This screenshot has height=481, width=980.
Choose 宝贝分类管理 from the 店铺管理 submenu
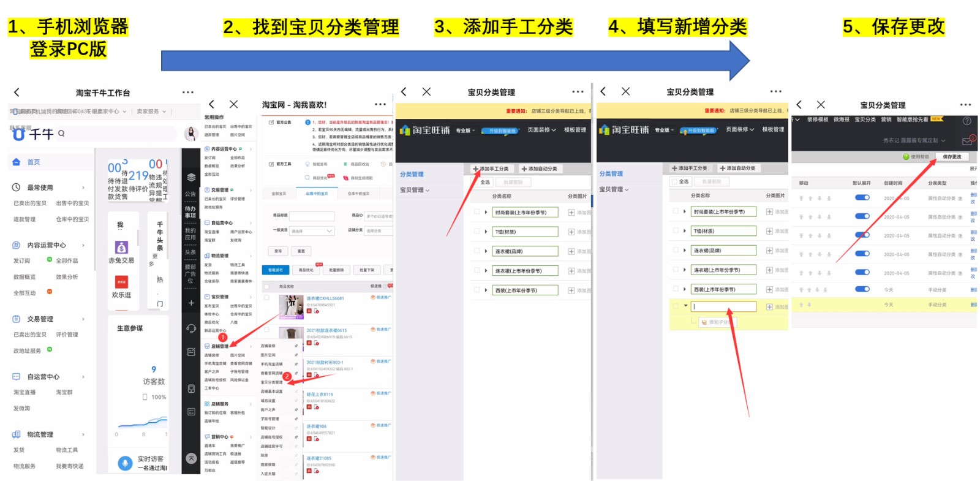pos(271,382)
